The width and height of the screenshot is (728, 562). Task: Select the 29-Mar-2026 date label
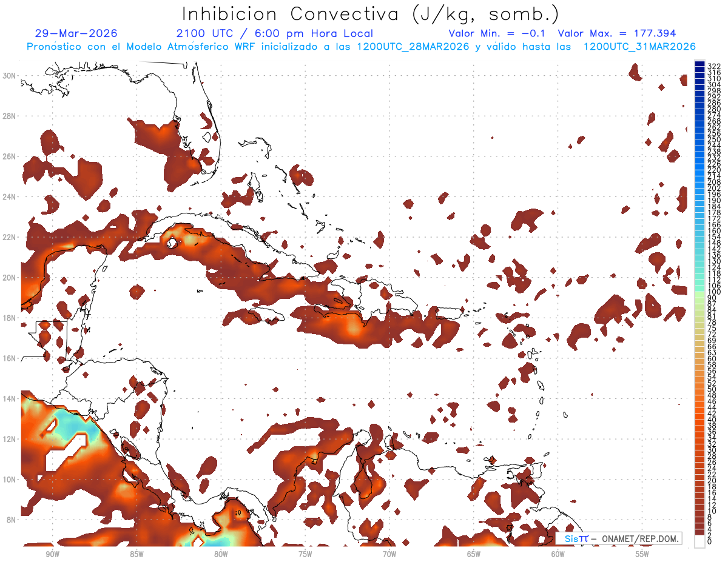pyautogui.click(x=76, y=33)
